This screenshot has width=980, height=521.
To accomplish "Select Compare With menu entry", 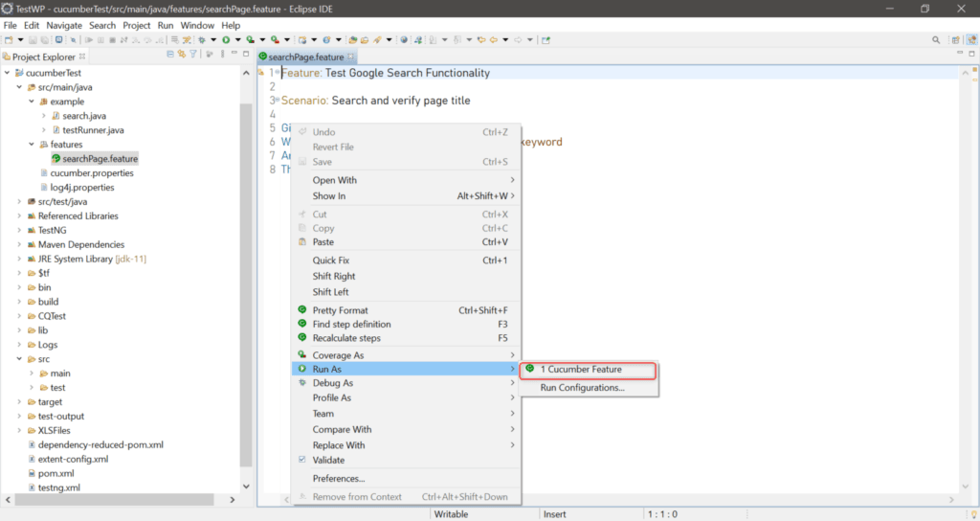I will click(406, 430).
